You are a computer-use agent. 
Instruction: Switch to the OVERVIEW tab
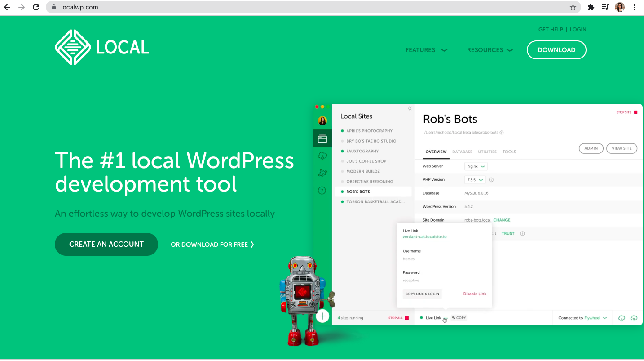436,152
